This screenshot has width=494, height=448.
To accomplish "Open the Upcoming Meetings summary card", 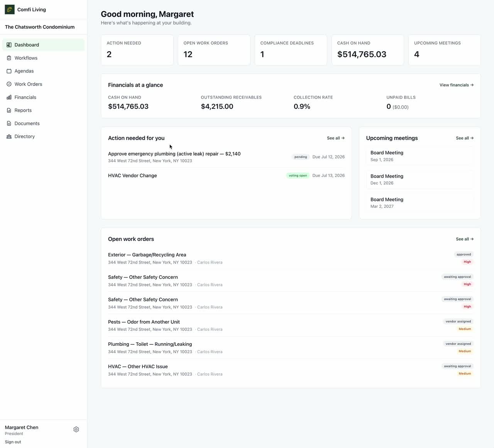I will tap(444, 50).
